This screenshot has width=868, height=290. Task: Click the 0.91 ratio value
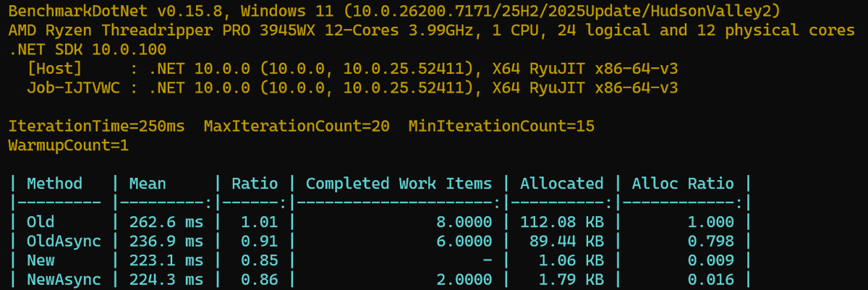coord(260,241)
